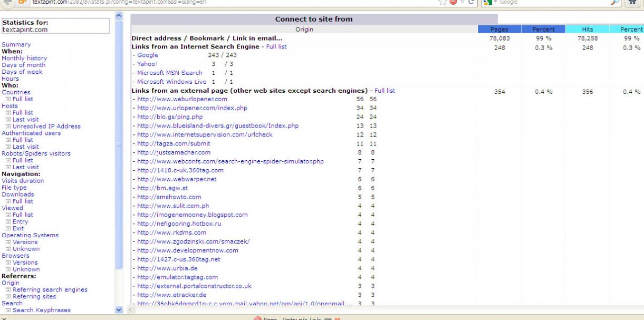Open the external.portalconstructor.co.uk link
Image resolution: width=644 pixels, height=320 pixels.
(194, 286)
